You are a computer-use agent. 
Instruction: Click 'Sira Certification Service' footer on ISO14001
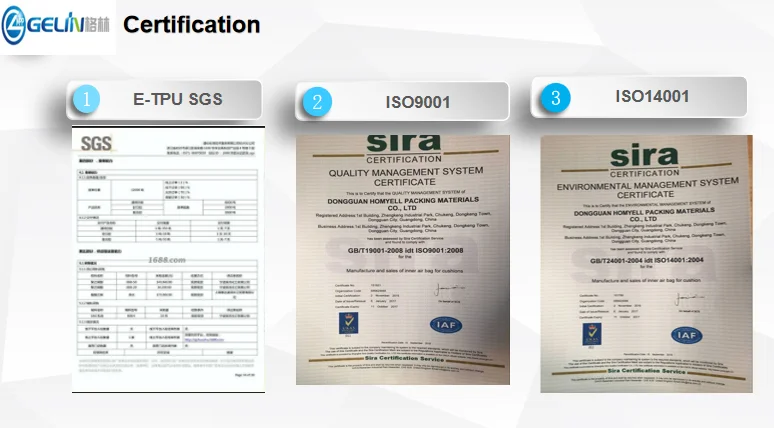coord(646,371)
